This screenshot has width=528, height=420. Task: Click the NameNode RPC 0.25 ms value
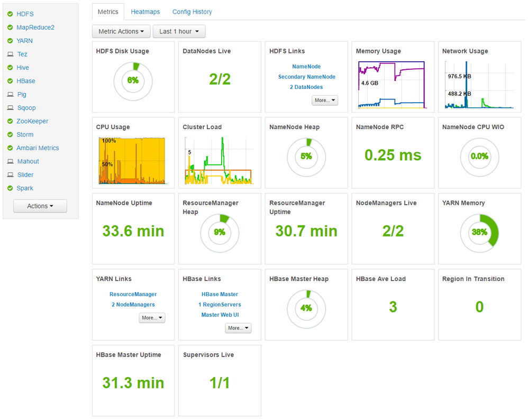tap(393, 156)
